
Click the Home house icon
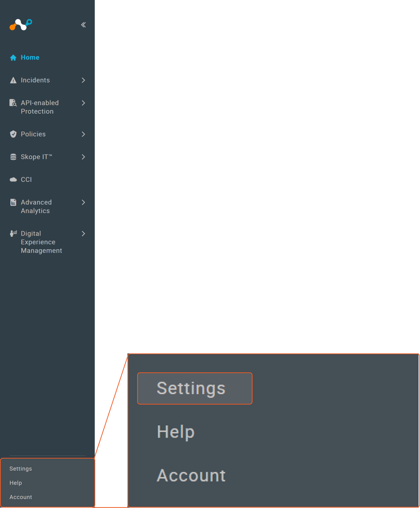click(x=13, y=58)
